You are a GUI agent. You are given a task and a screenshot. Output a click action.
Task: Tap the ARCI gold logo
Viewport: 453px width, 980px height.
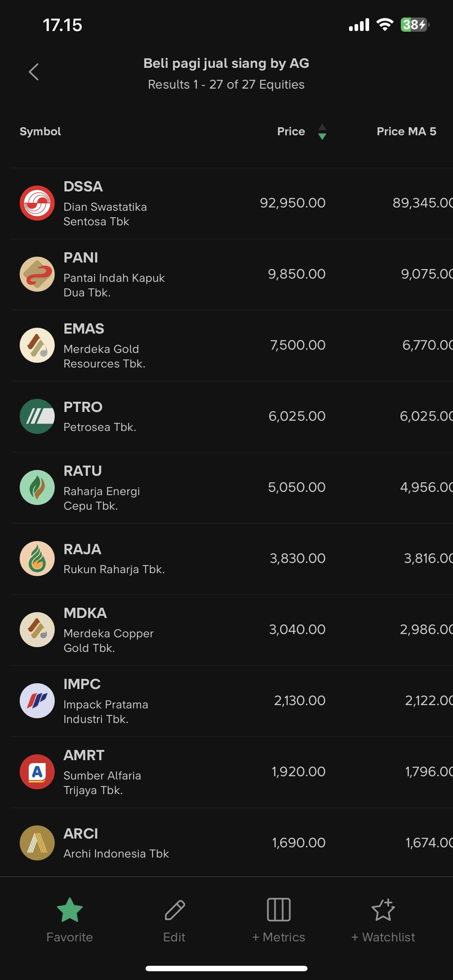pos(37,843)
